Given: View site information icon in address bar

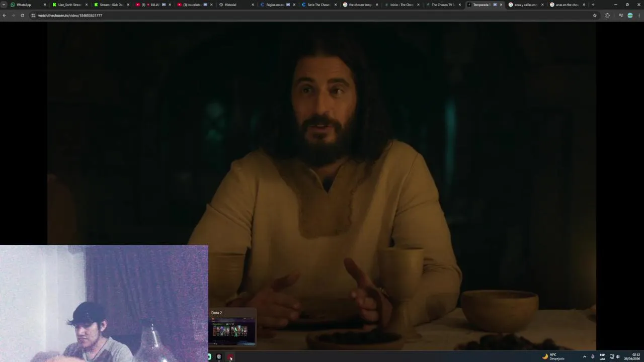Looking at the screenshot, I should click(33, 16).
